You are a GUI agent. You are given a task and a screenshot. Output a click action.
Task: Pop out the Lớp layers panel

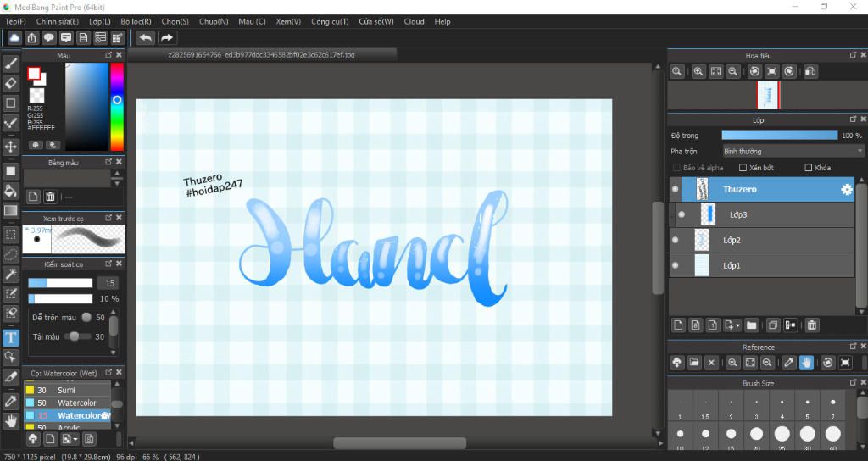[x=853, y=119]
